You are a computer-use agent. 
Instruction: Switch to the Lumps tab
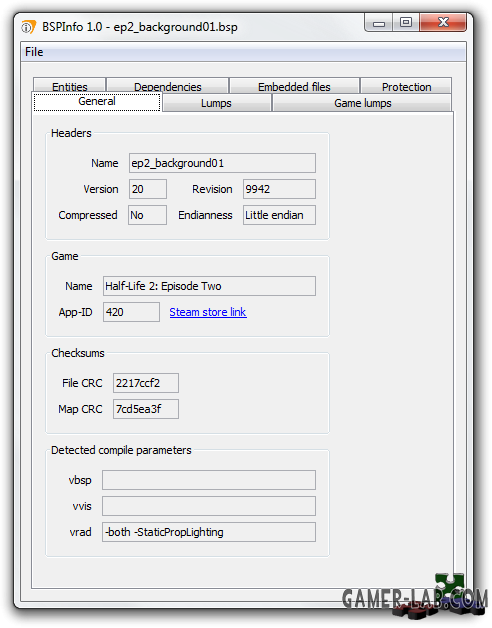(x=216, y=103)
